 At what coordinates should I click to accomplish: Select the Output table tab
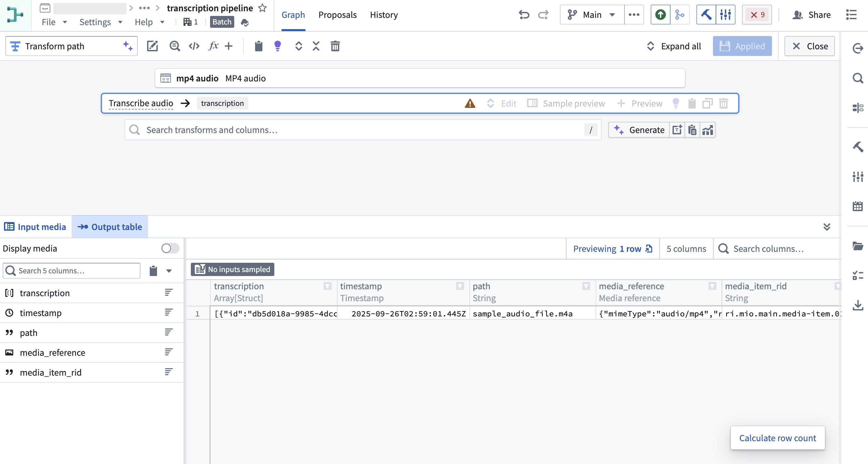(x=110, y=227)
